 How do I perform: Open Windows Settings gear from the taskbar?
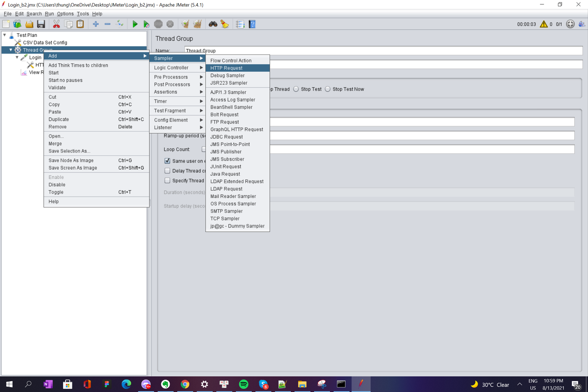(x=205, y=384)
